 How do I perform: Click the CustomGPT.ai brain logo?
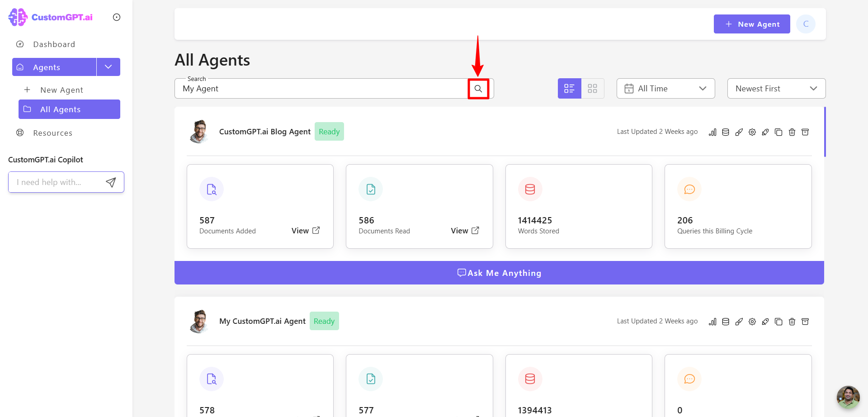coord(18,17)
